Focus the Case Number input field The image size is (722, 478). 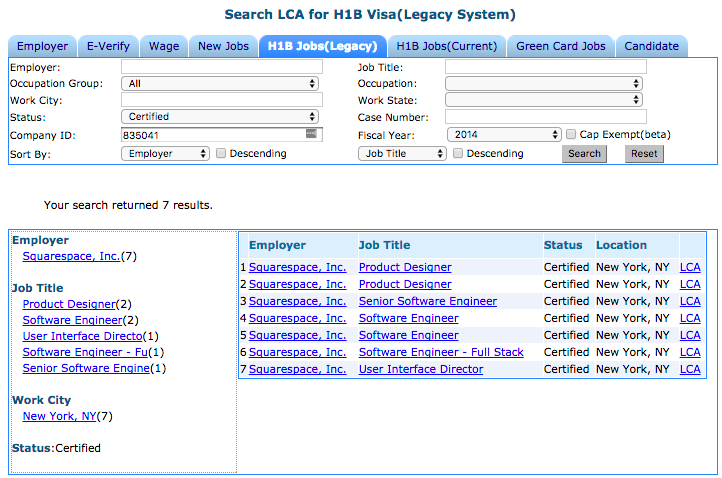(546, 117)
